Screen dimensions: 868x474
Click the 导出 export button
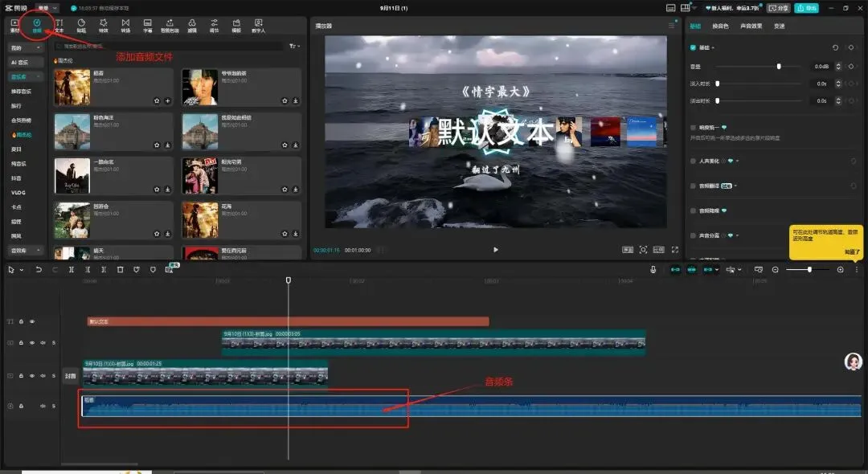(x=806, y=8)
